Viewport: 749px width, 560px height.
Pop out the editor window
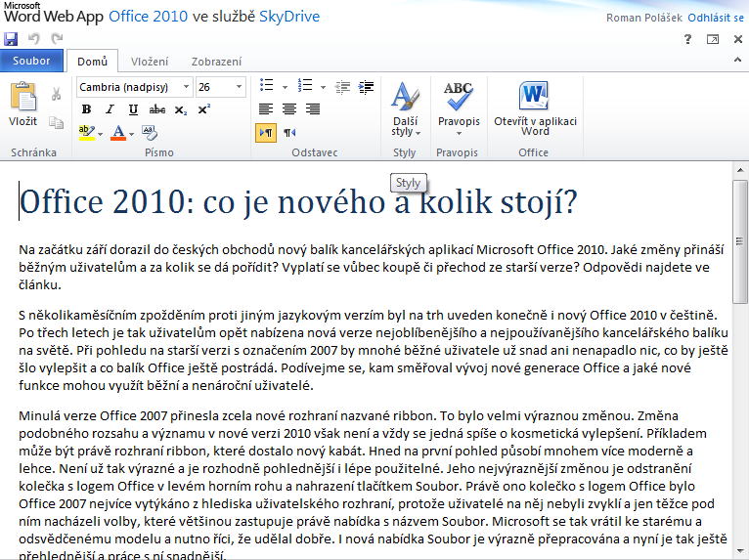(x=712, y=39)
